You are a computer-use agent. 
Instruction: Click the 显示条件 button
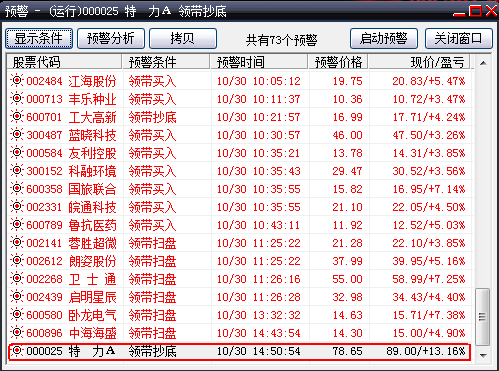(39, 39)
